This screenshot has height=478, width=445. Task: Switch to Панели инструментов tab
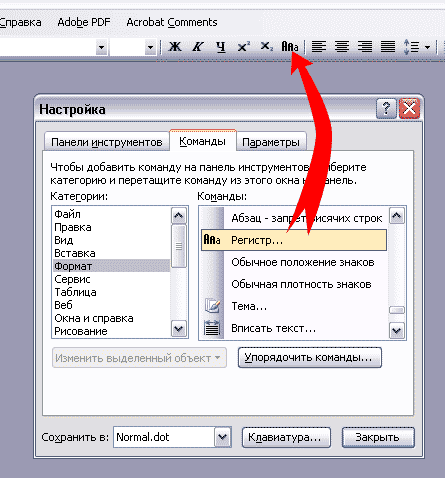107,142
